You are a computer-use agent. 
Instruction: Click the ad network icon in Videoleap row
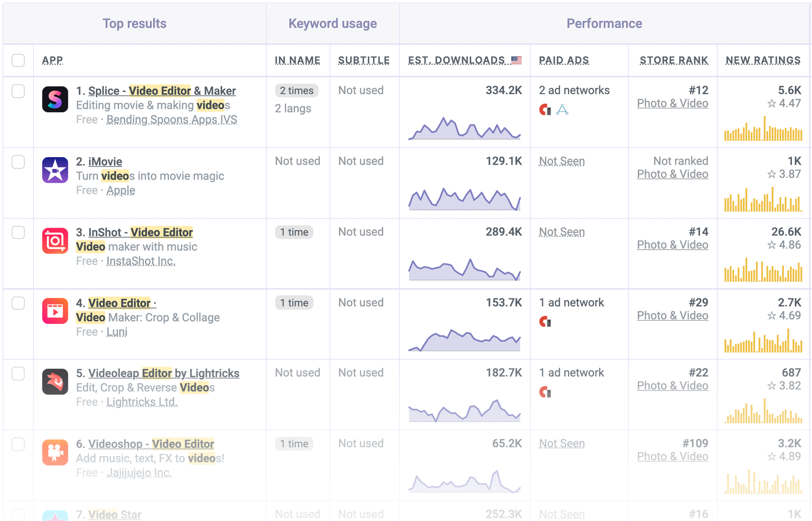click(545, 392)
